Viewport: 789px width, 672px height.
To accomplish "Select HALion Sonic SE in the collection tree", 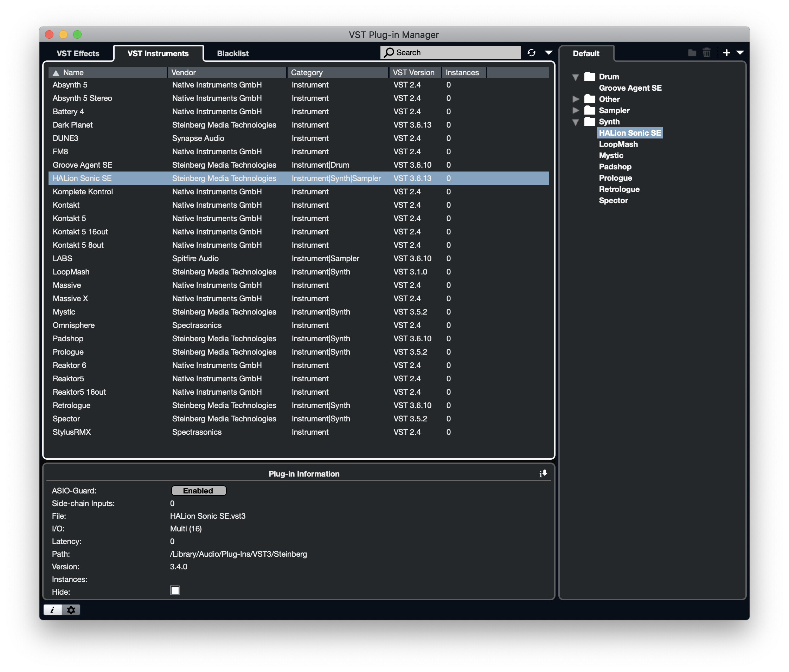I will click(630, 133).
